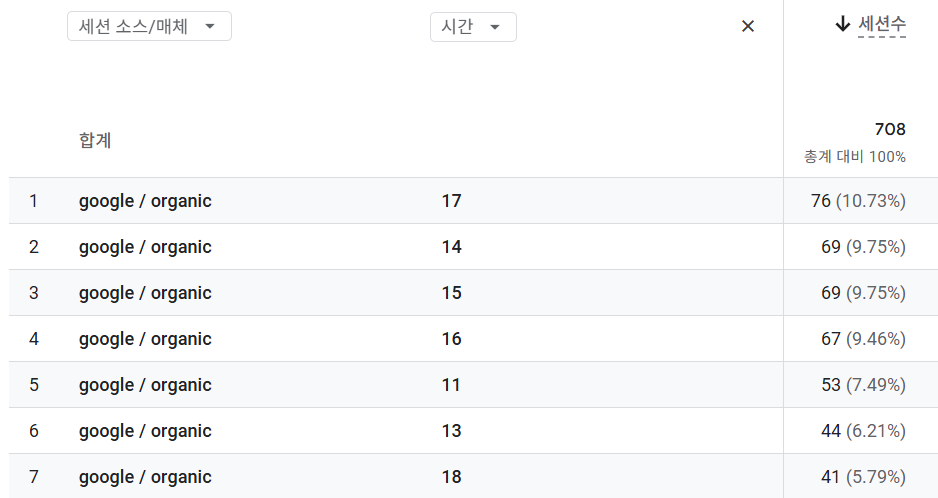Click the dropdown arrow in 시간 selector
938x498 pixels.
click(x=495, y=27)
